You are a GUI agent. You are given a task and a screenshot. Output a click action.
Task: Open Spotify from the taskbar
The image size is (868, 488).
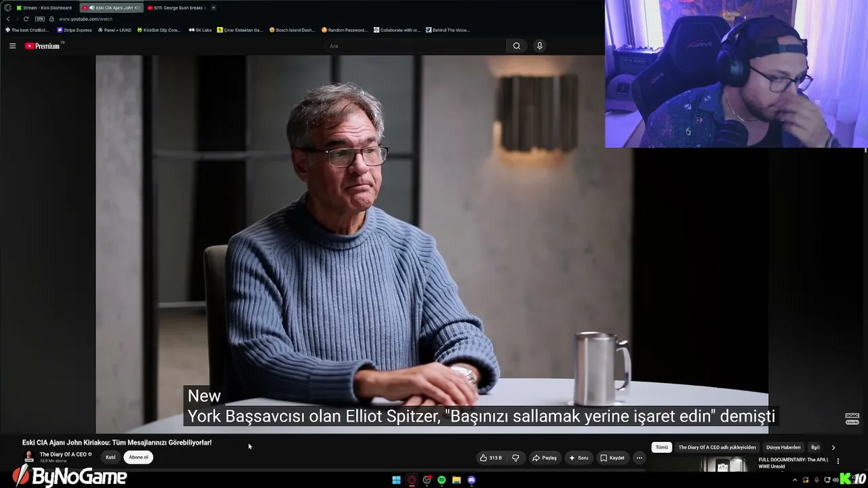coord(441,481)
